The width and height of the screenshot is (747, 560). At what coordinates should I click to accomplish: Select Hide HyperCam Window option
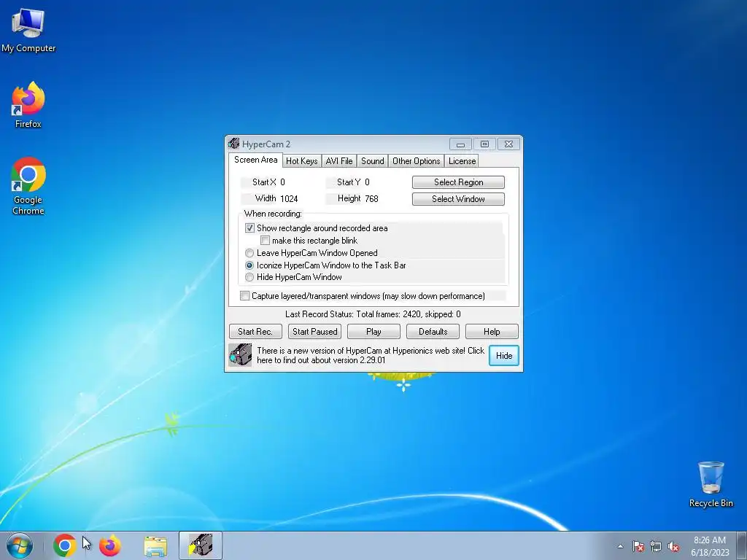(249, 277)
